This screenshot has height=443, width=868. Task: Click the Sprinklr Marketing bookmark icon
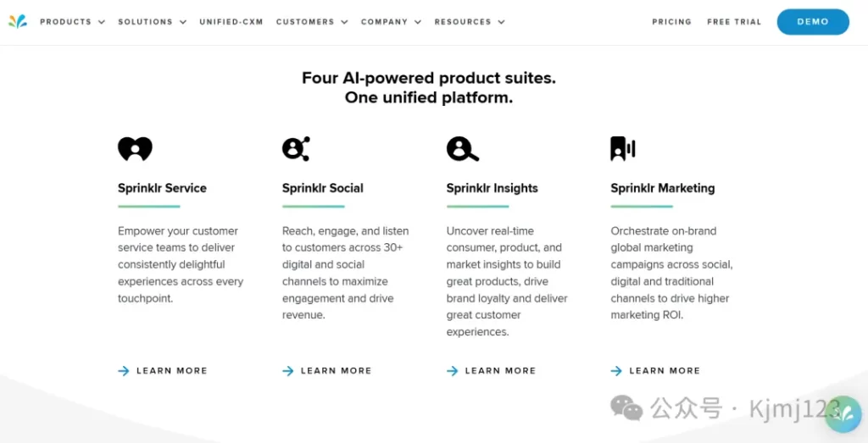click(x=623, y=149)
